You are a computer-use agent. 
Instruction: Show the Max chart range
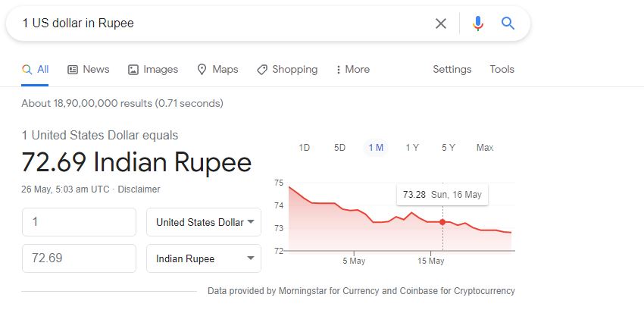coord(485,148)
